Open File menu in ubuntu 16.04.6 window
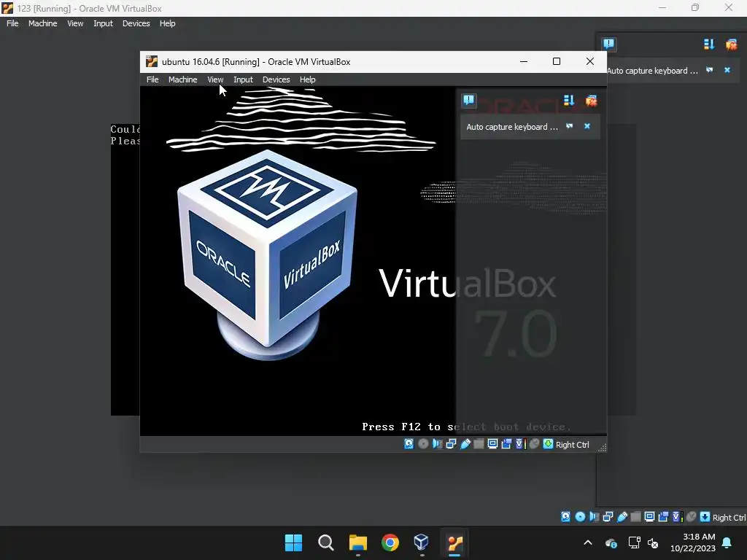 (152, 79)
